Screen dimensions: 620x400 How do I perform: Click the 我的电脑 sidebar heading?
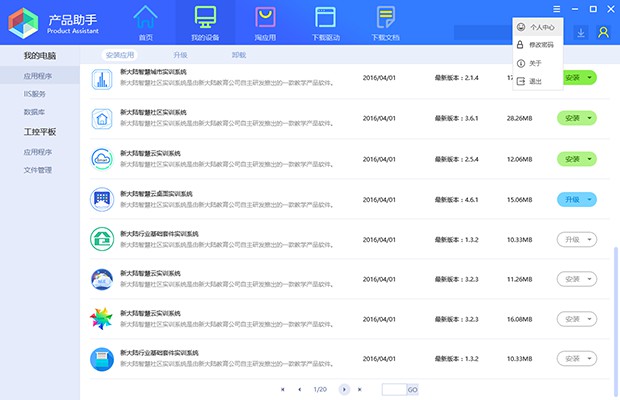click(x=40, y=56)
